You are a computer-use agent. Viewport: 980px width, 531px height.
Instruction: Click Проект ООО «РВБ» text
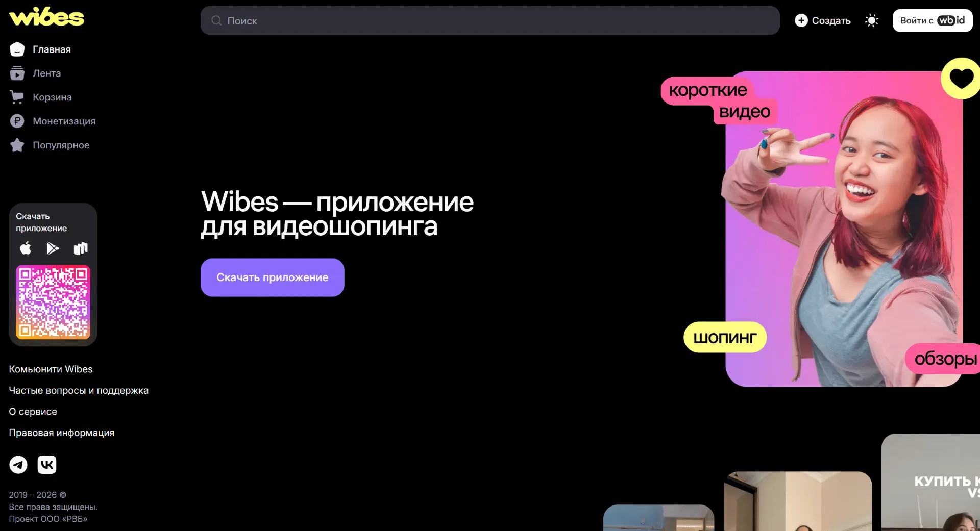click(x=48, y=519)
